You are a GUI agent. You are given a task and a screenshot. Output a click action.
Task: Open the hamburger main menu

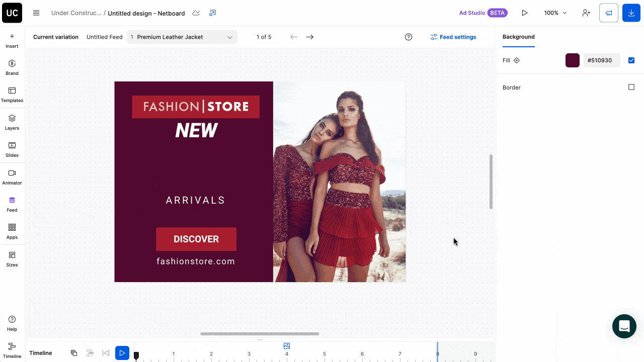[36, 13]
